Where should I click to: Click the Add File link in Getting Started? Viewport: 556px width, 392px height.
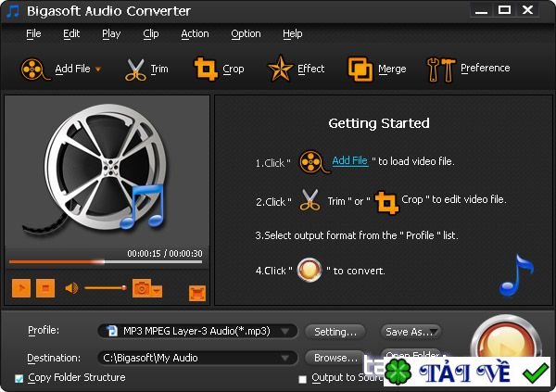pos(350,160)
